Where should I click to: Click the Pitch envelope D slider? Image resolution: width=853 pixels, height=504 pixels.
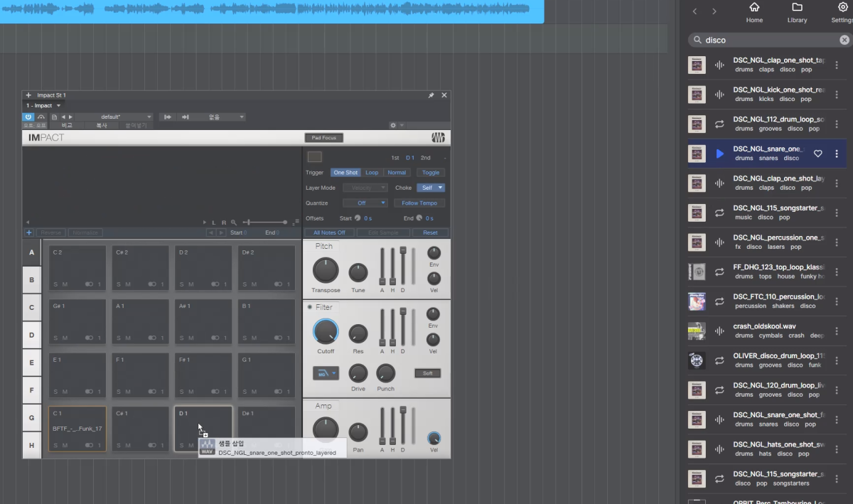403,267
